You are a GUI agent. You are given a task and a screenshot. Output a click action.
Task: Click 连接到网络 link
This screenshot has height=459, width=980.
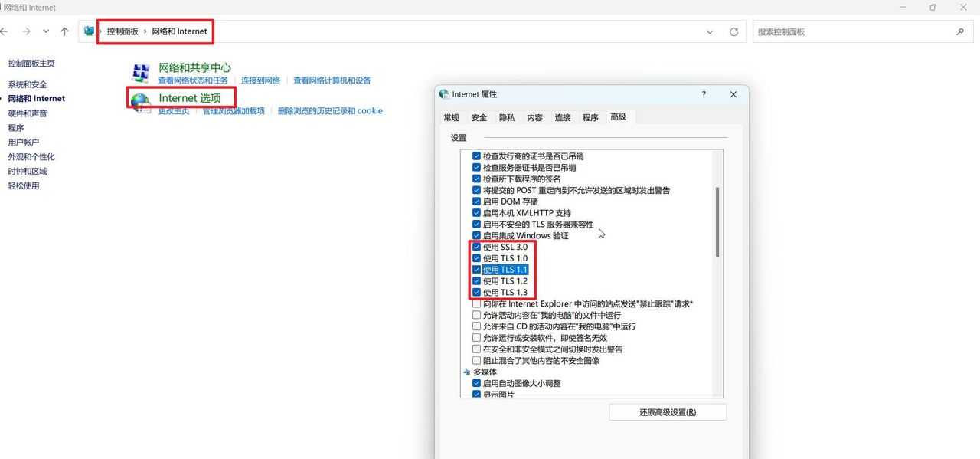coord(262,80)
